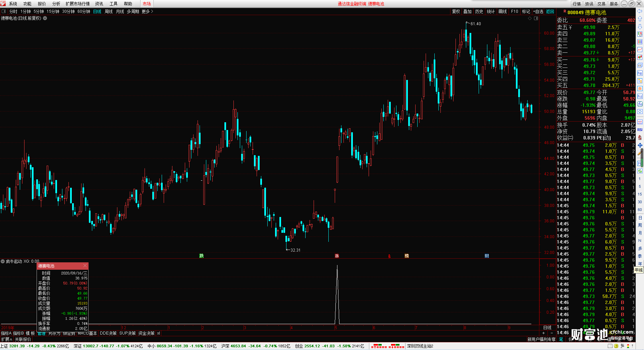Close the 德赛电池 data tooltip panel
Viewport: 644px width, 350px height.
85,266
